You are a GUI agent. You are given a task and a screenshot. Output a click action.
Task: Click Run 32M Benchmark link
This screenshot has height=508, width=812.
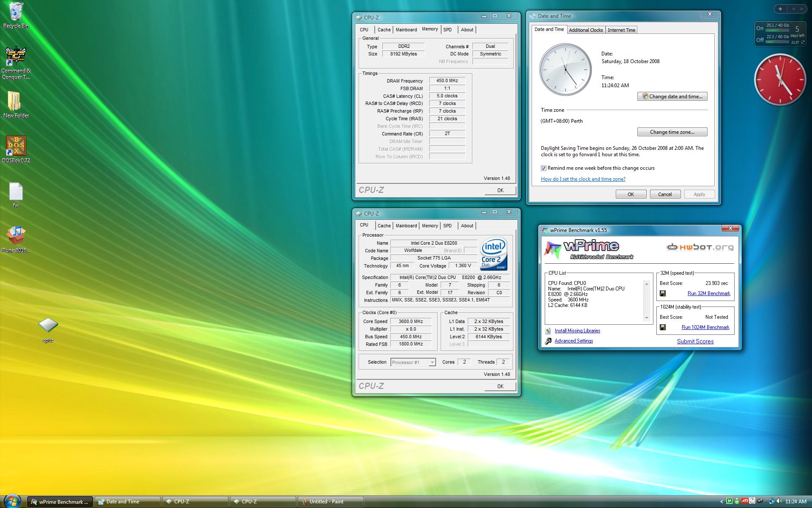coord(709,293)
